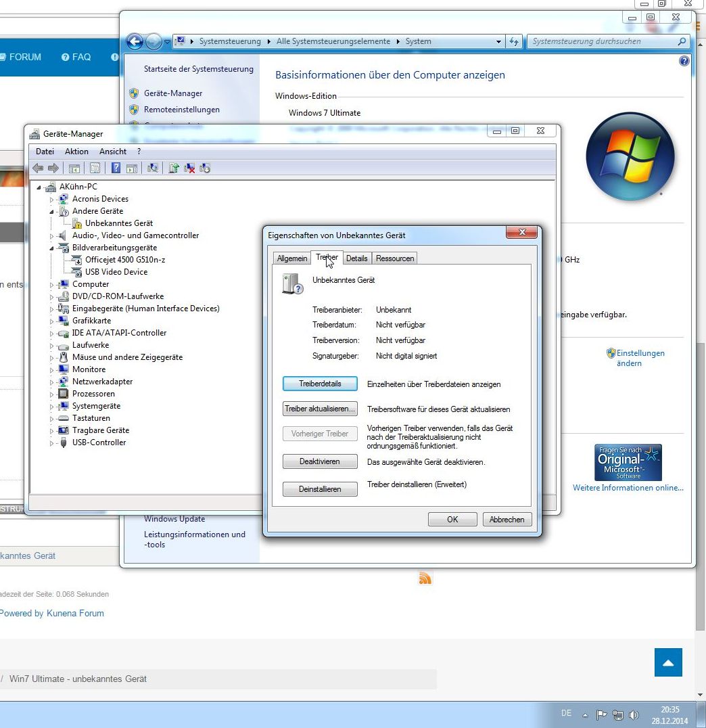Click the blue Help toolbar icon
This screenshot has height=728, width=706.
(116, 168)
